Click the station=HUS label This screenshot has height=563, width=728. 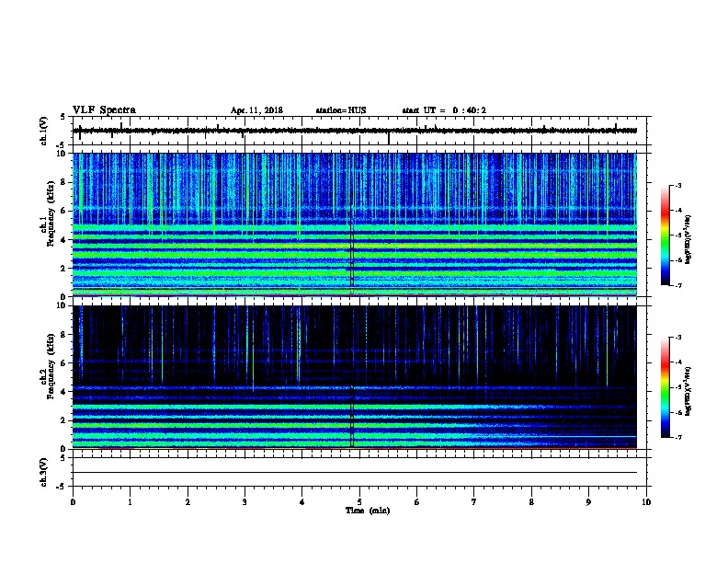341,110
